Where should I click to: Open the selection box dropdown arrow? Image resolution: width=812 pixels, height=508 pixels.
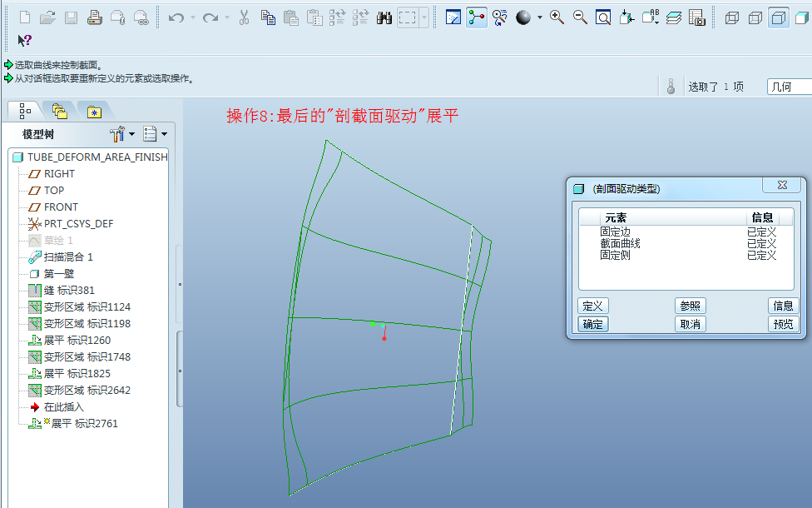pyautogui.click(x=424, y=17)
